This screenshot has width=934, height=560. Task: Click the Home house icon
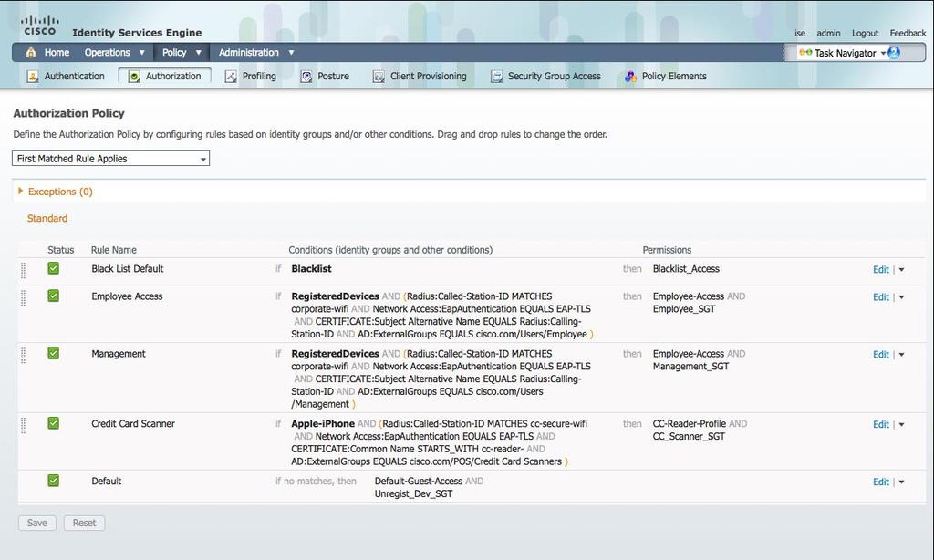pyautogui.click(x=31, y=52)
